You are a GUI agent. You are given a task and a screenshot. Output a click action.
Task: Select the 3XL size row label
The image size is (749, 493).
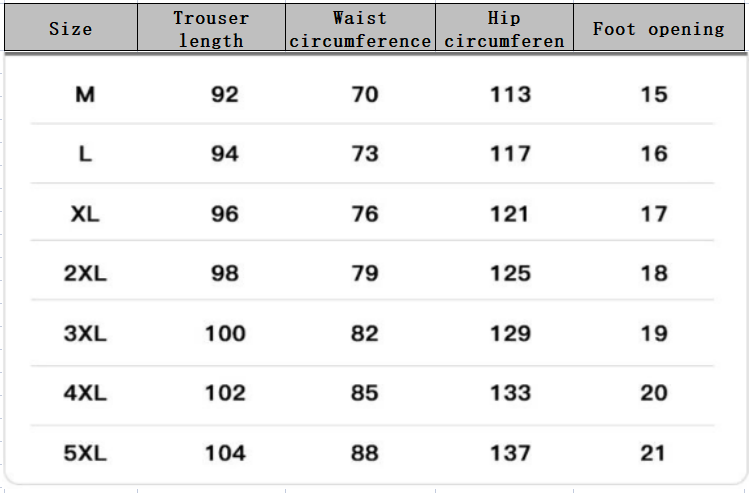click(85, 333)
